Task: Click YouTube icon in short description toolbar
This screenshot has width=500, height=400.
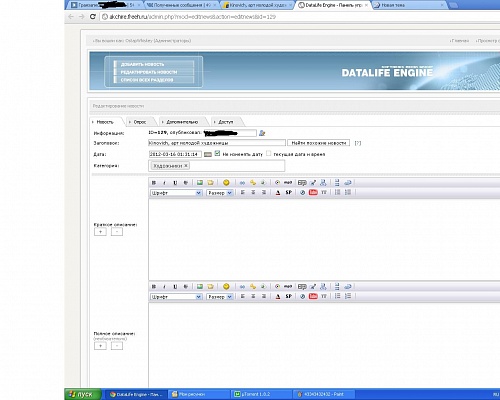Action: click(313, 192)
